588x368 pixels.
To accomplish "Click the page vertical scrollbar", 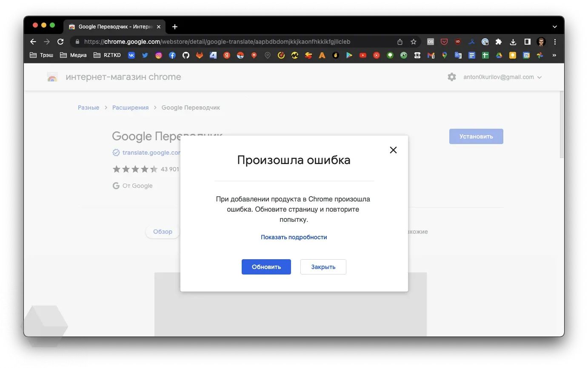I will [562, 124].
